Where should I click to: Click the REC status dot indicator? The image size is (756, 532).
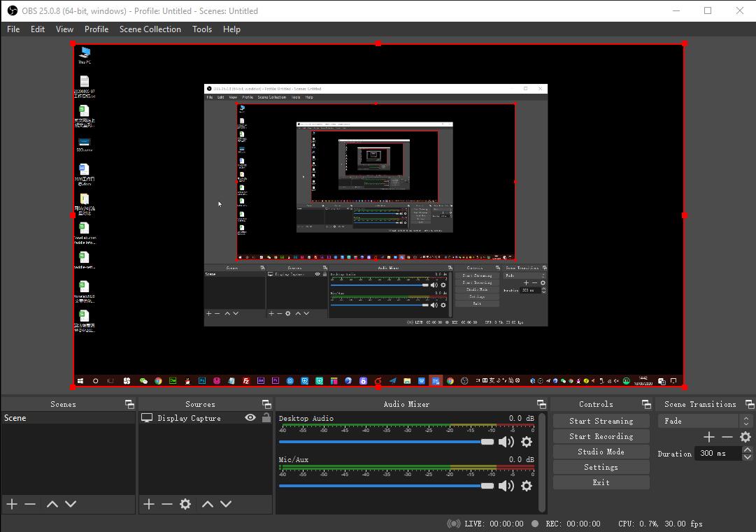point(535,524)
